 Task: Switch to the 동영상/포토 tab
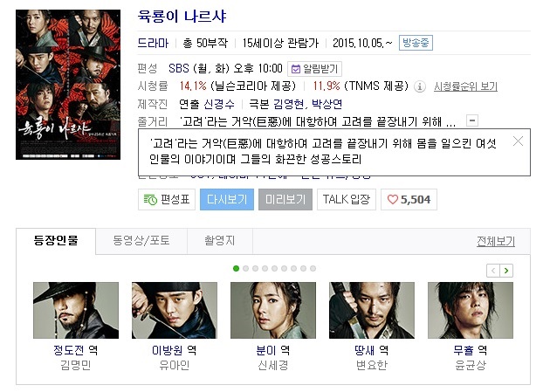tap(141, 241)
